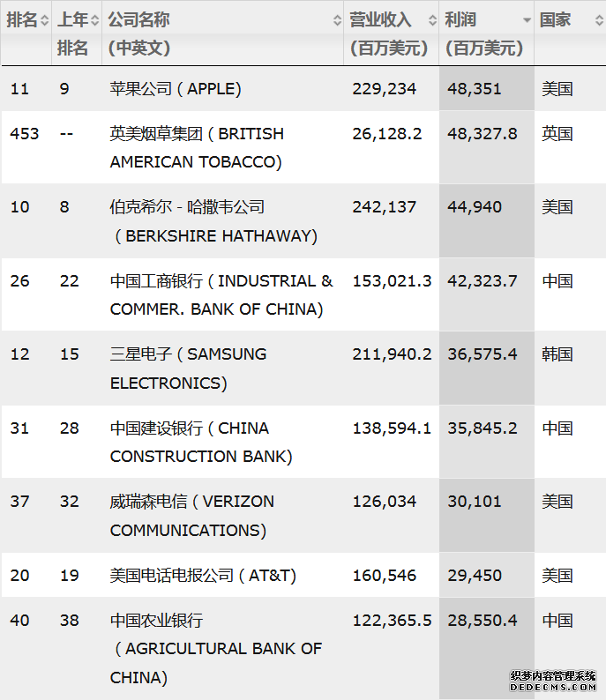Select the AT&T table row
Image resolution: width=606 pixels, height=700 pixels.
point(303,575)
